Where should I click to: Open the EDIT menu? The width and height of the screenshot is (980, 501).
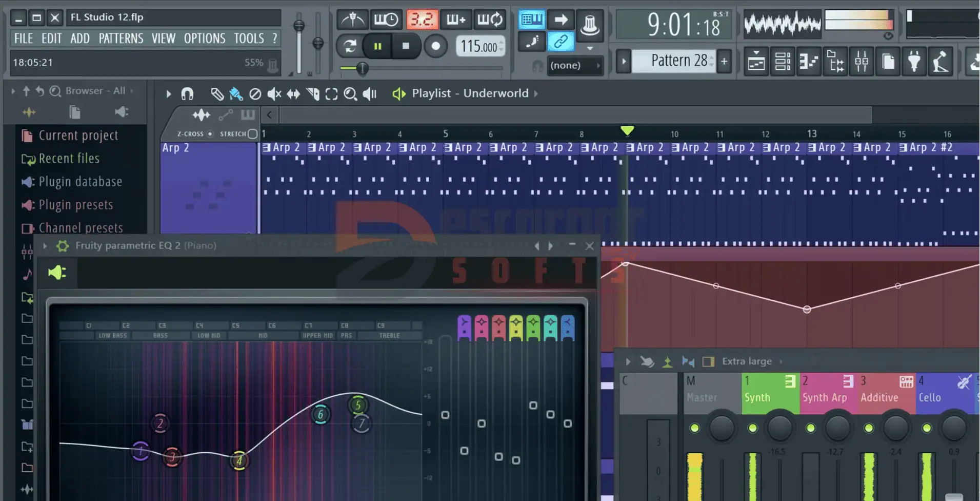(51, 38)
